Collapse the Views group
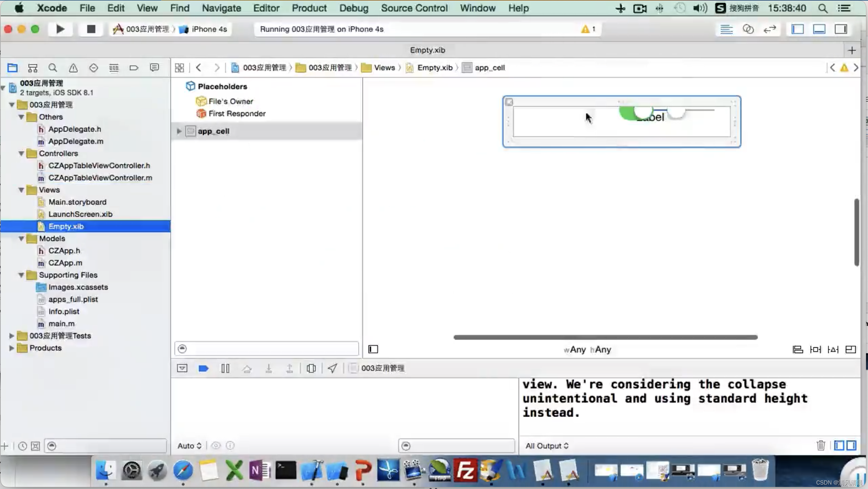 coord(21,190)
